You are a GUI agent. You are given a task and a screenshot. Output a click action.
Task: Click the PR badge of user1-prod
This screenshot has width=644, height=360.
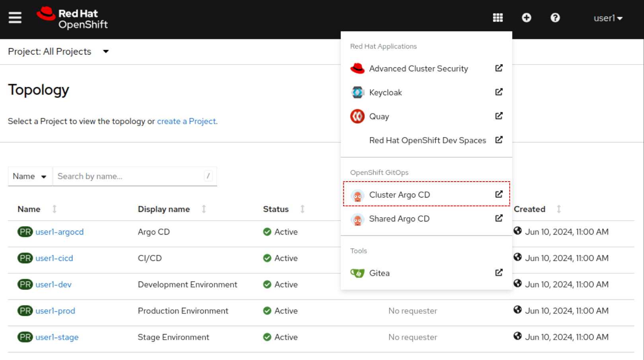point(25,311)
